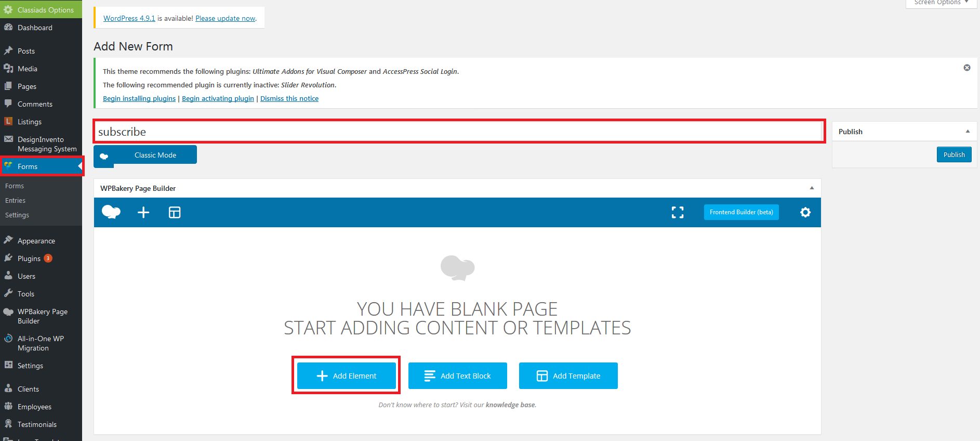Screen dimensions: 980x441
Task: Click the Listings L icon
Action: point(8,121)
